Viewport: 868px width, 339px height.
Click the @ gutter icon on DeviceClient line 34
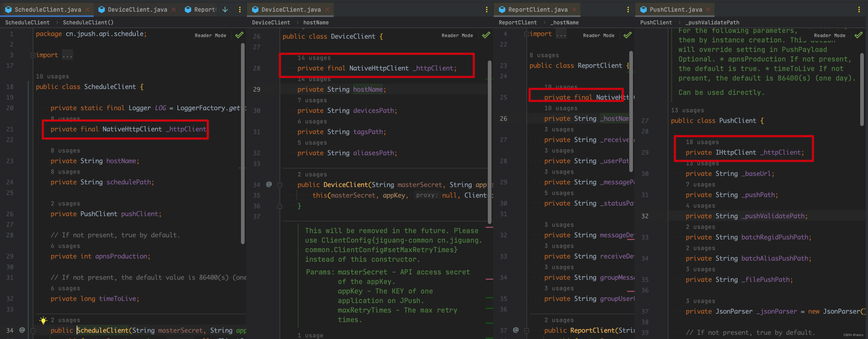(x=269, y=184)
